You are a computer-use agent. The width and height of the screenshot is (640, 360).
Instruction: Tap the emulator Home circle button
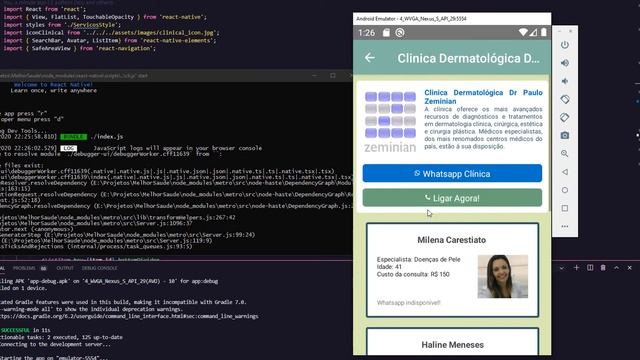point(565,190)
